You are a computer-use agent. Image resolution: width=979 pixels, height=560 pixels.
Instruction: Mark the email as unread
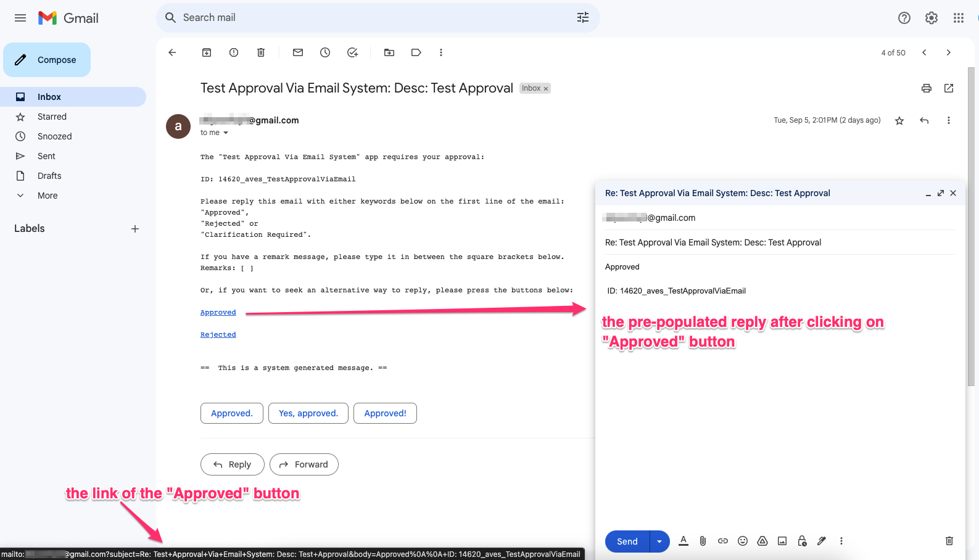pos(298,52)
